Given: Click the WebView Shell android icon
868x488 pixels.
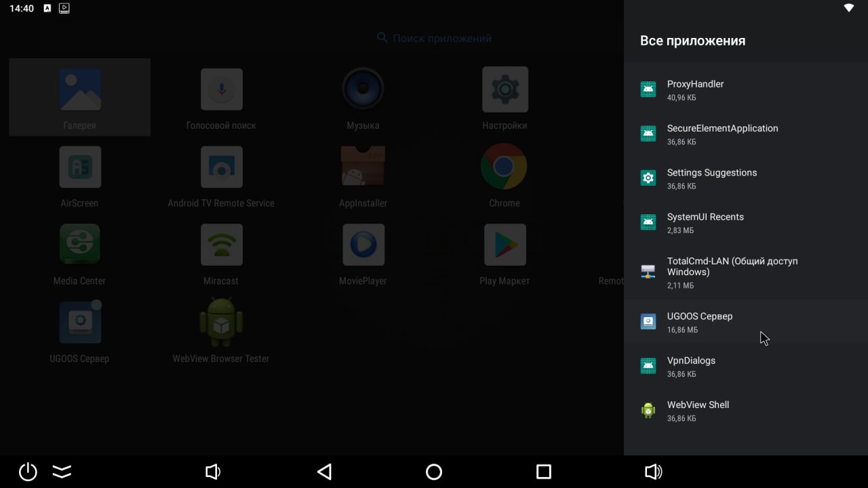Looking at the screenshot, I should [648, 410].
